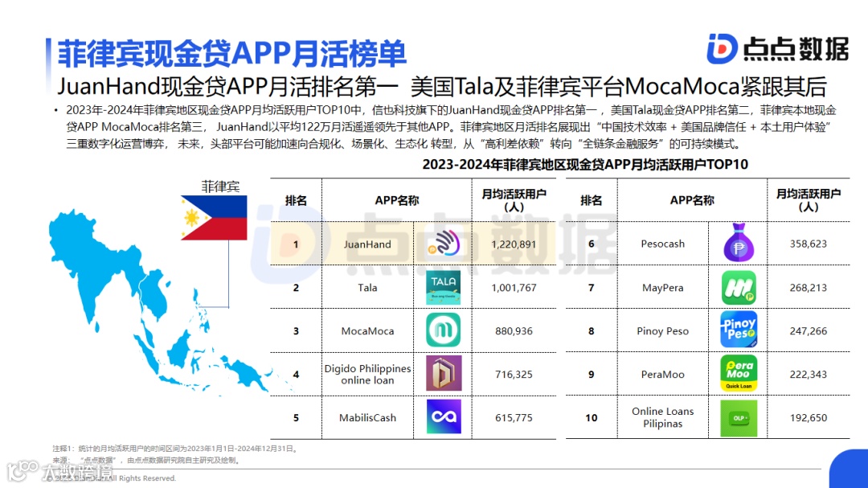Click the right table APP名称 header

[x=692, y=200]
